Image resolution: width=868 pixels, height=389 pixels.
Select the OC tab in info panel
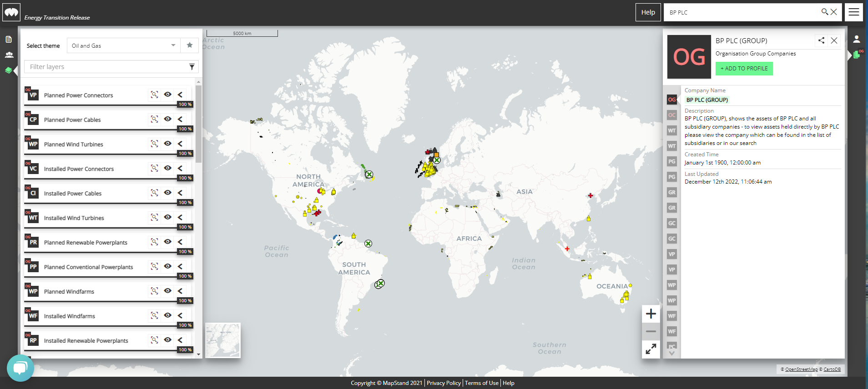pos(672,115)
